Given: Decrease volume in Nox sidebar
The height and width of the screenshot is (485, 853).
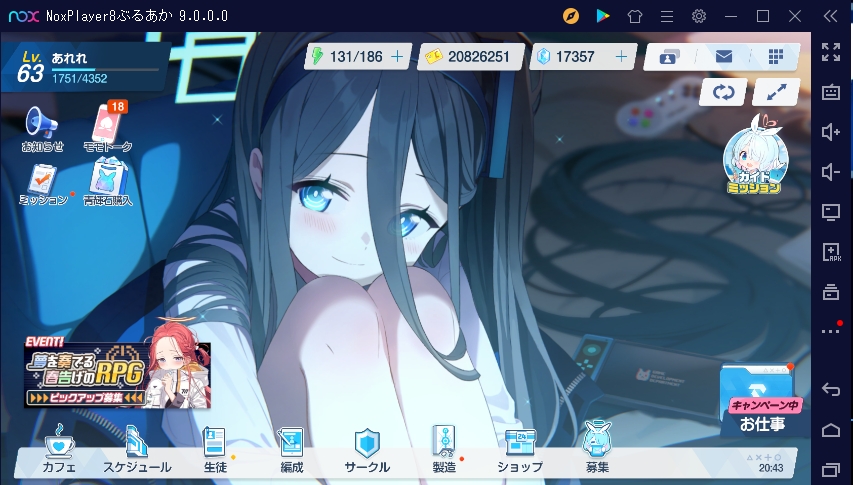Looking at the screenshot, I should (831, 172).
